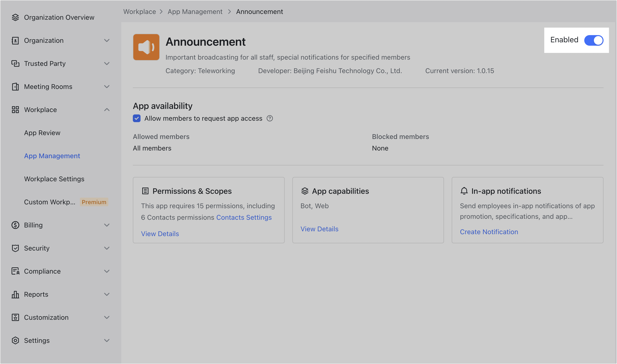
Task: Click View Details under Permissions & Scopes
Action: pos(160,233)
